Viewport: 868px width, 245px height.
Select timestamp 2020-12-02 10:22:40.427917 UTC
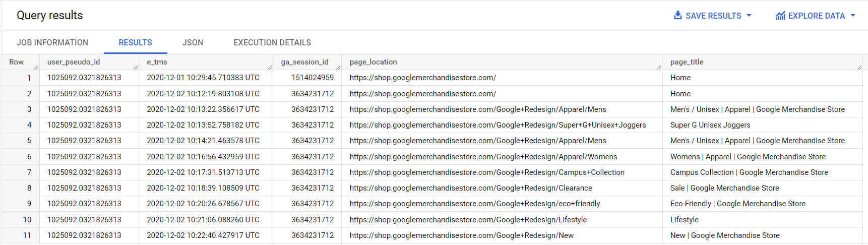point(203,235)
